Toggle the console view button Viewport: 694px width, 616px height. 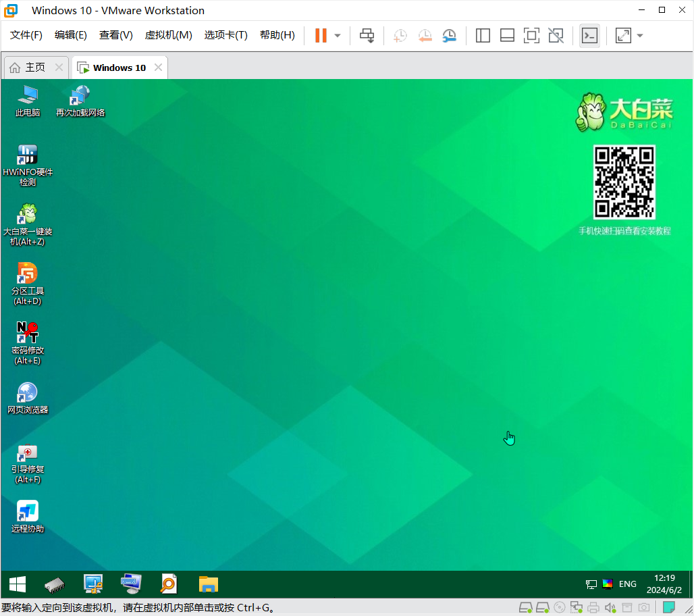click(x=589, y=35)
